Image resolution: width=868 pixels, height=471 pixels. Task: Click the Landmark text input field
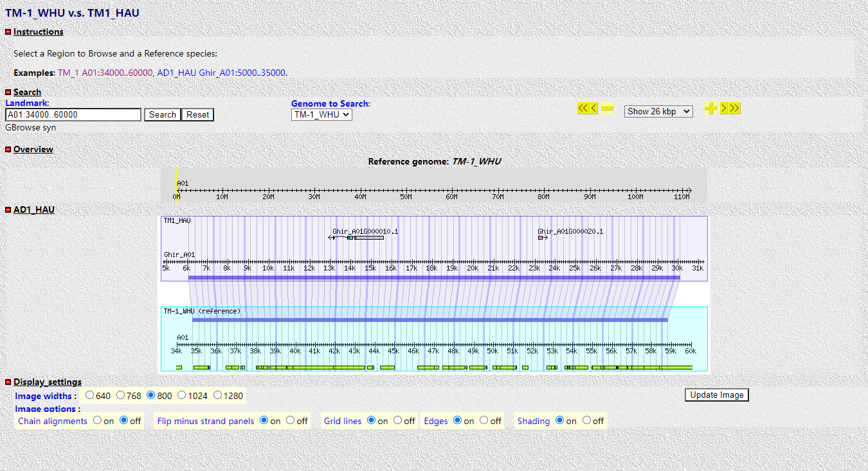point(73,114)
